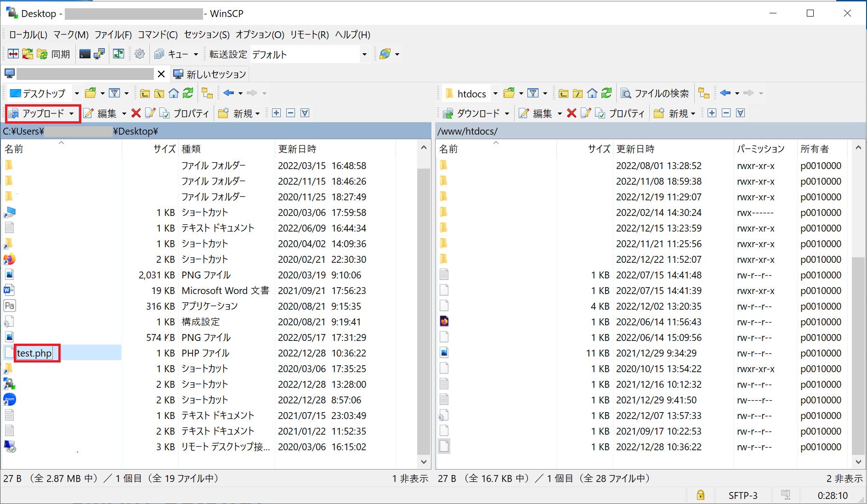Select the test.php file in local panel
This screenshot has width=867, height=504.
(34, 353)
